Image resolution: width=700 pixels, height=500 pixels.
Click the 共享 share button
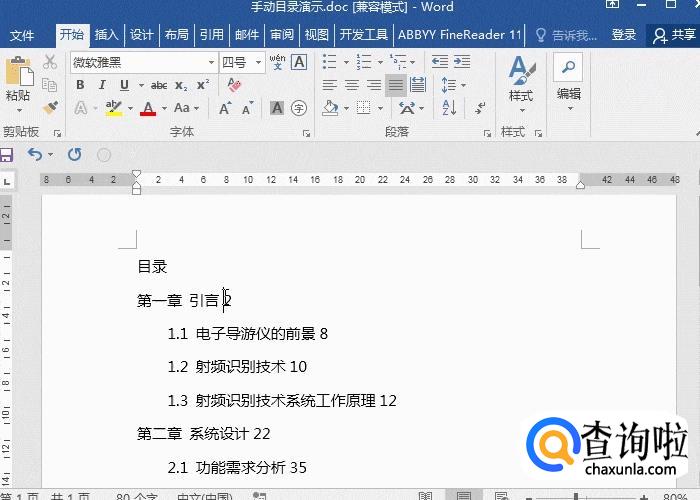click(x=675, y=35)
